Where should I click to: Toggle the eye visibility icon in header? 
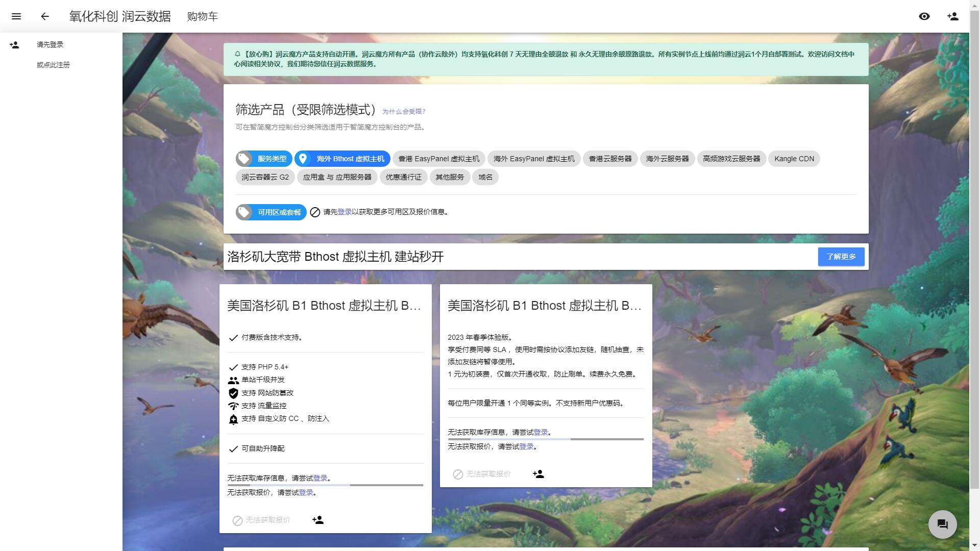pos(924,16)
